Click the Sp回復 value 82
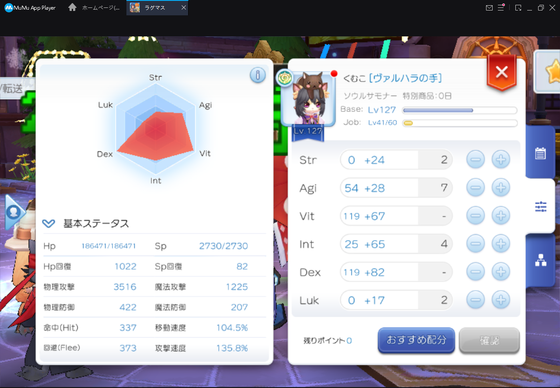The width and height of the screenshot is (560, 388). [242, 267]
